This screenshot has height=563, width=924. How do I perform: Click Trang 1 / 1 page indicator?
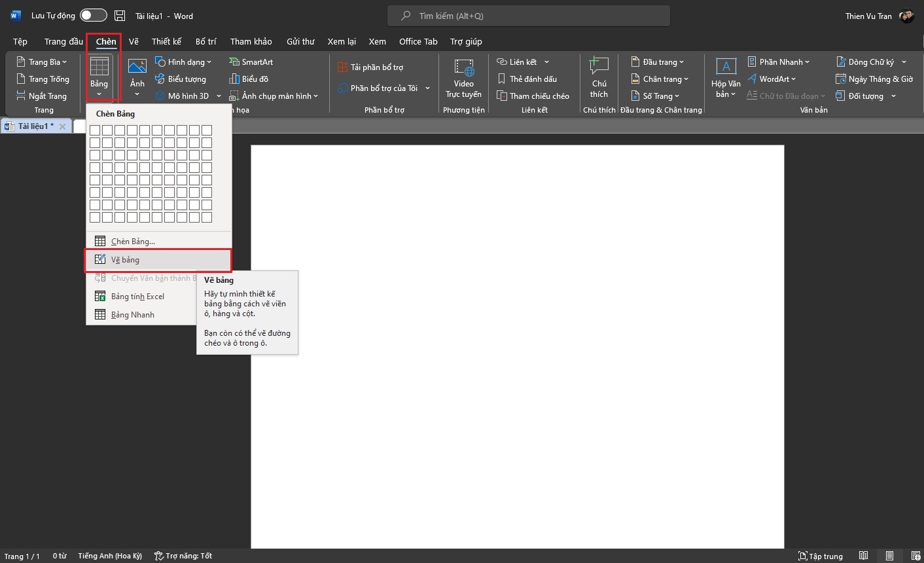pos(22,556)
